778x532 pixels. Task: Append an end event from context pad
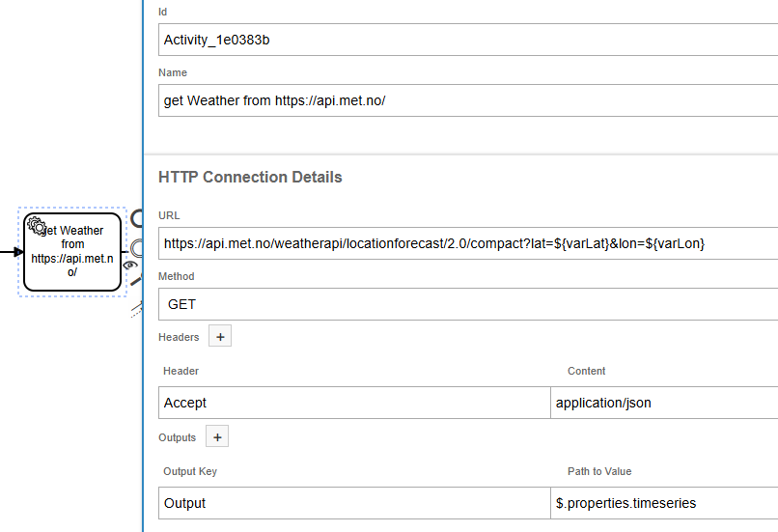pos(136,219)
